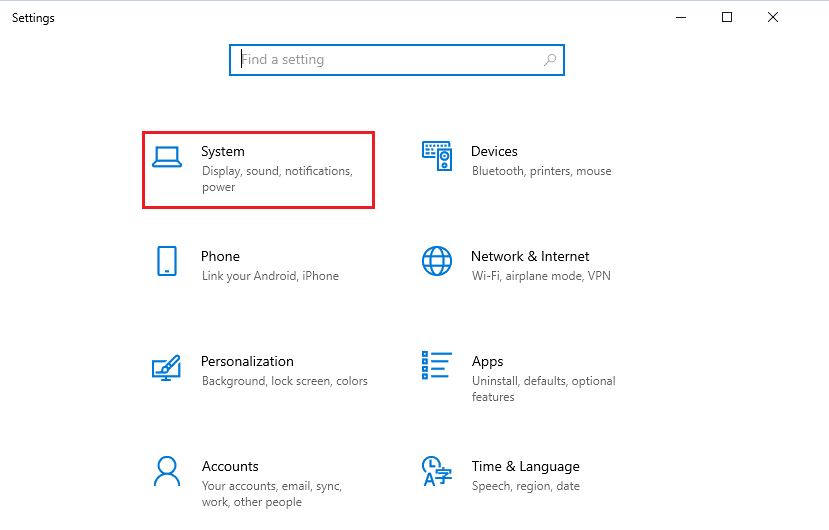829x530 pixels.
Task: Click the Personalization paintbrush icon
Action: click(167, 368)
